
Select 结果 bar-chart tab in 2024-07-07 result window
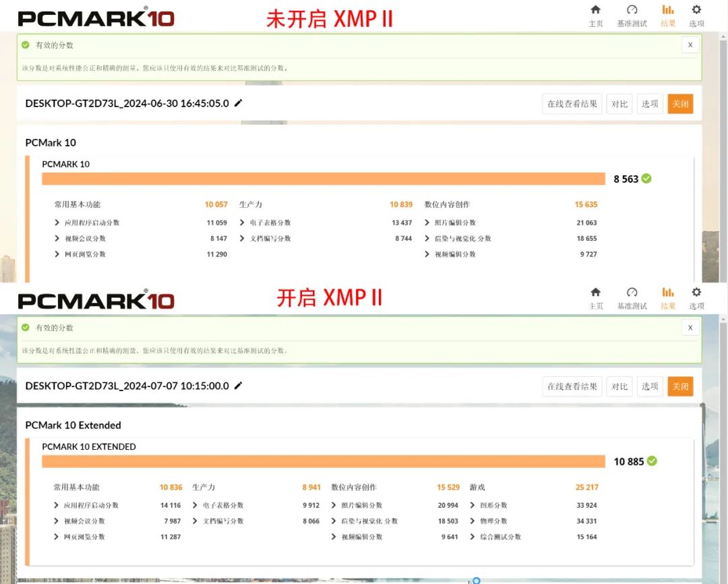point(668,298)
